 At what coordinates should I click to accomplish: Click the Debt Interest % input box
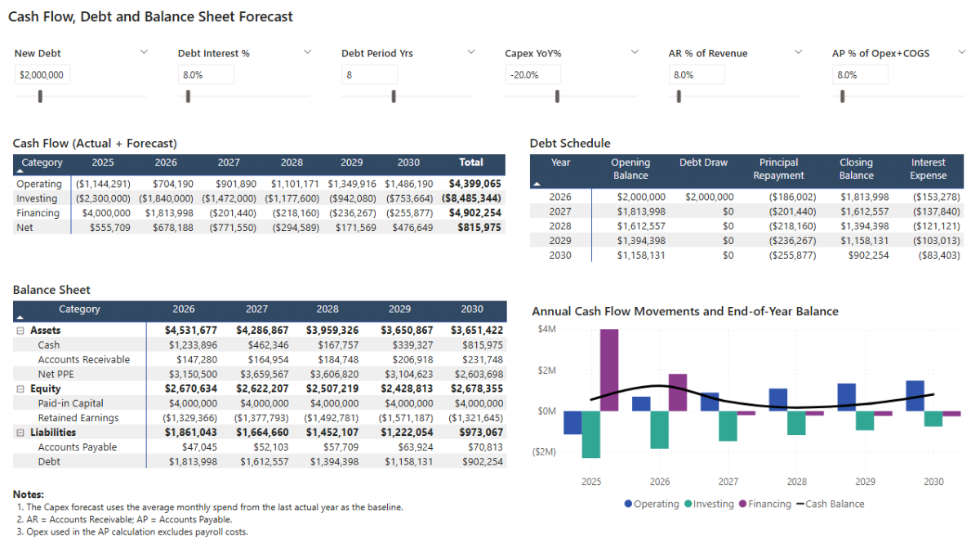[x=206, y=73]
